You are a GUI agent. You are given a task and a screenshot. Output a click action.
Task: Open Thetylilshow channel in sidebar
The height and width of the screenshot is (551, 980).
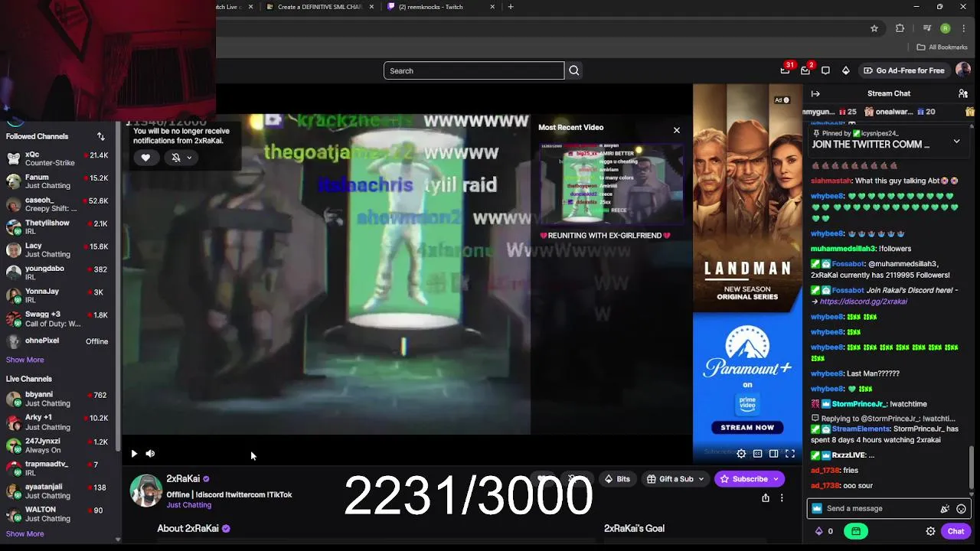pos(57,227)
